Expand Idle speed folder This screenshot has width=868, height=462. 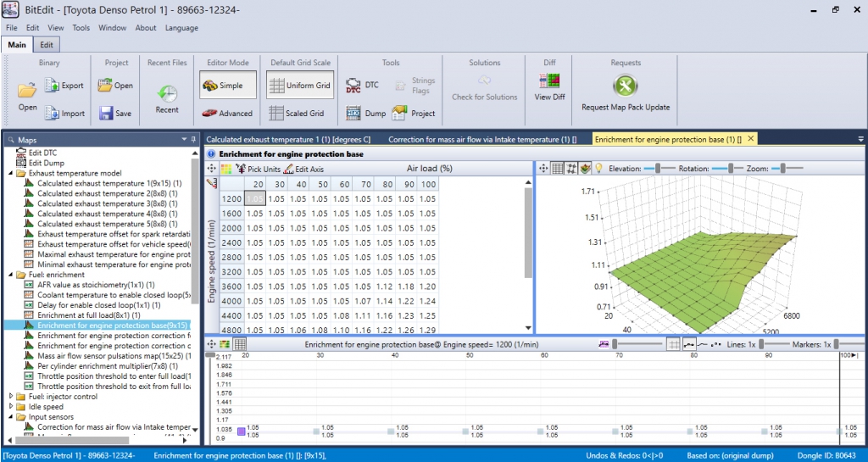point(12,407)
